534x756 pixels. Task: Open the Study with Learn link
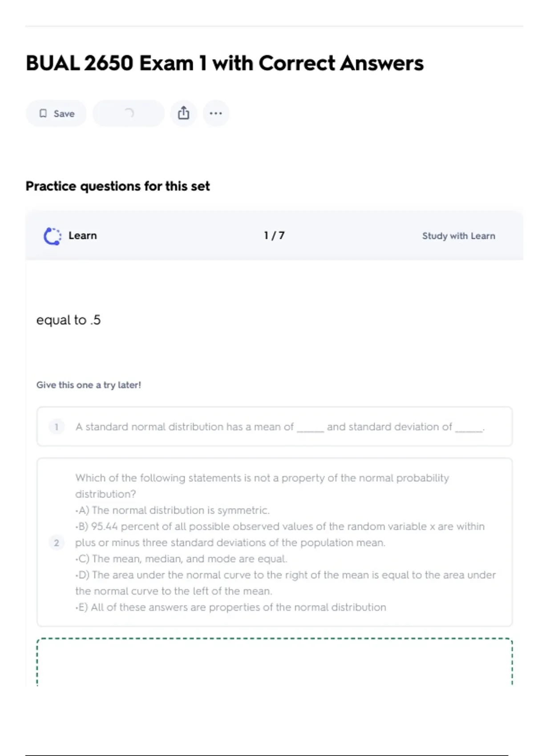458,236
